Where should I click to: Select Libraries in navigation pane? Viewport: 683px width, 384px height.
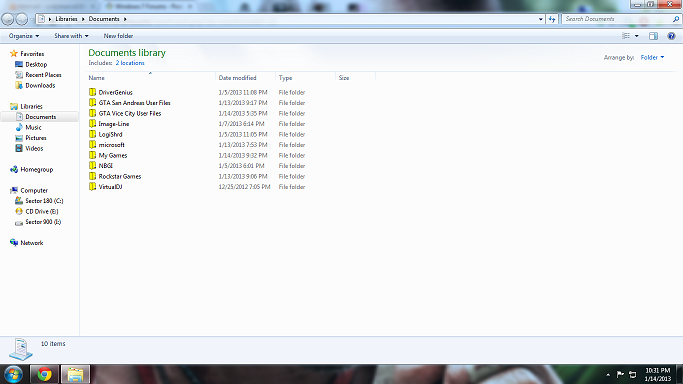coord(31,106)
